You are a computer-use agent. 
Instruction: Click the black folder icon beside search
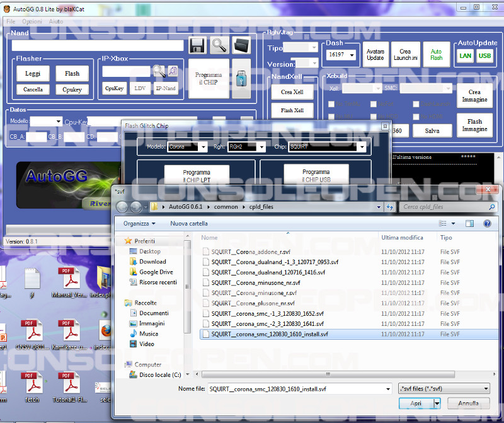pyautogui.click(x=241, y=45)
